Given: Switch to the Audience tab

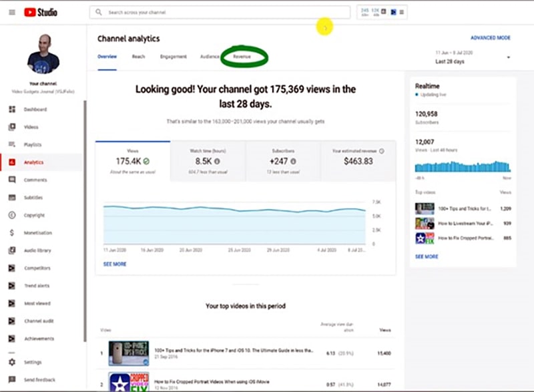Looking at the screenshot, I should point(210,57).
